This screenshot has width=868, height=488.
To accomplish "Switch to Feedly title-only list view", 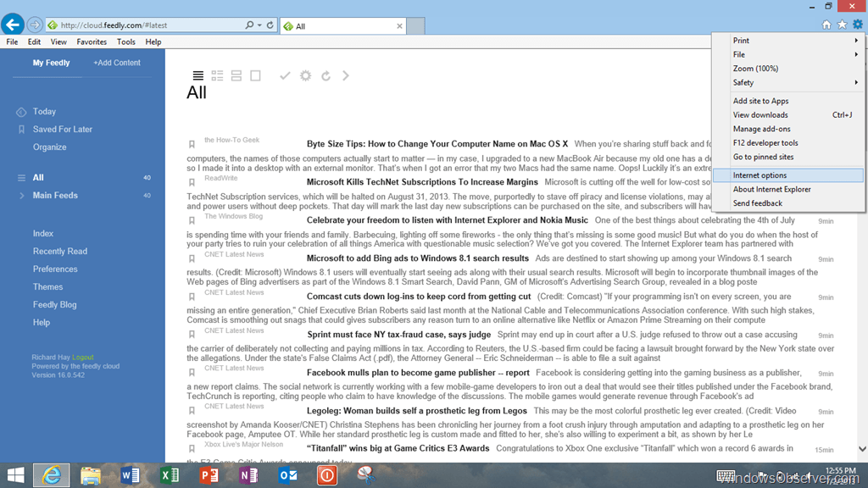I will [198, 76].
